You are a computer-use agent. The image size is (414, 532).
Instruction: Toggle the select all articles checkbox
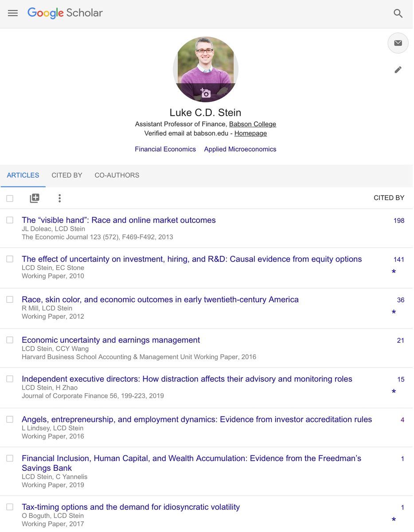(x=10, y=198)
